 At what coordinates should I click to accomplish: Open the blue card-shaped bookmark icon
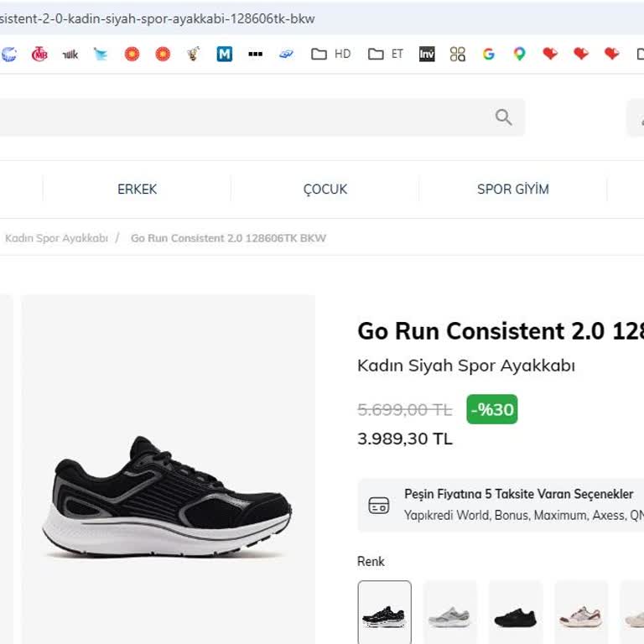point(286,54)
